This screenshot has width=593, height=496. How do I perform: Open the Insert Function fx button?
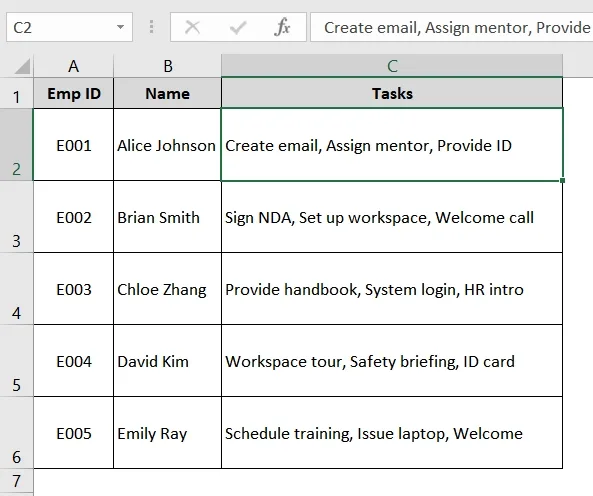(x=283, y=27)
